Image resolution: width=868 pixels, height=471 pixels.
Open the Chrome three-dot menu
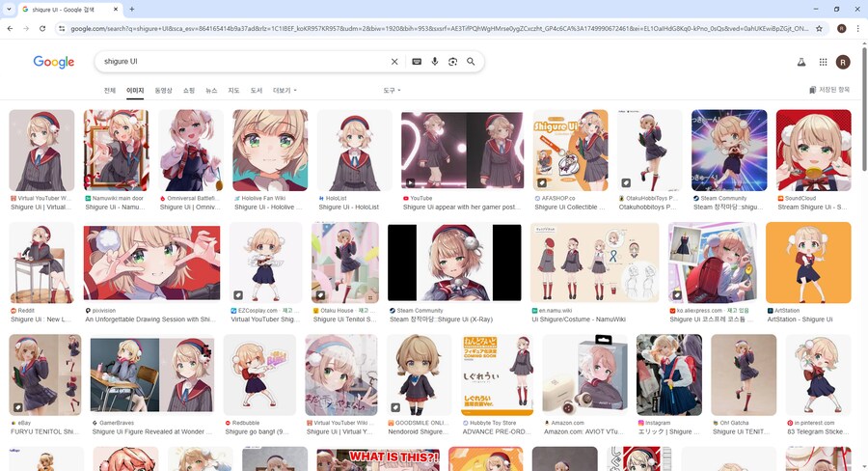point(859,28)
